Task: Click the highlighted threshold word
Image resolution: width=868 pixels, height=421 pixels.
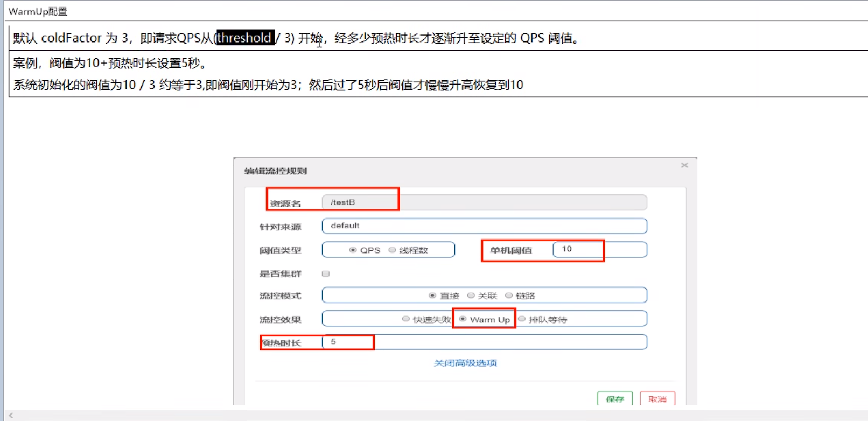Action: (245, 38)
